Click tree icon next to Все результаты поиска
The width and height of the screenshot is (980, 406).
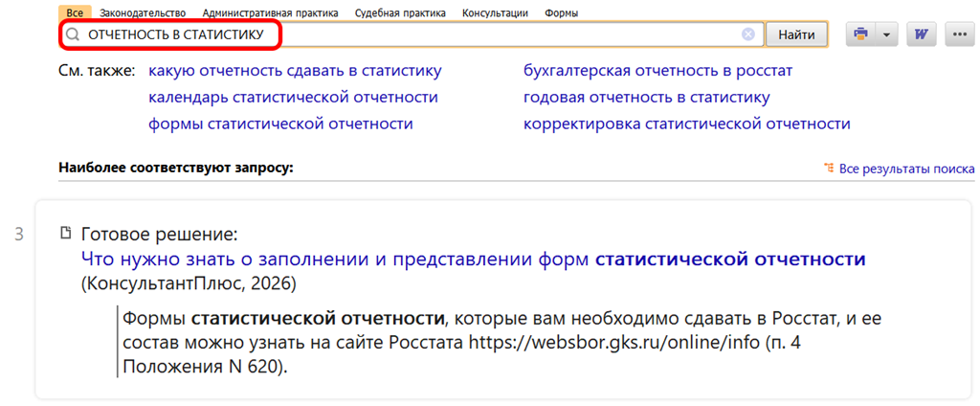(x=829, y=169)
